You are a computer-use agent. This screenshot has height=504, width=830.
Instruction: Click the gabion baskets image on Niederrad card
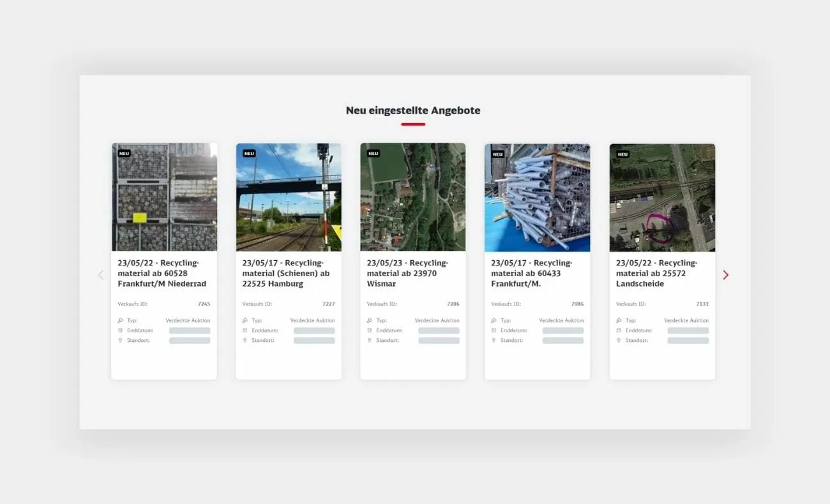coord(164,197)
